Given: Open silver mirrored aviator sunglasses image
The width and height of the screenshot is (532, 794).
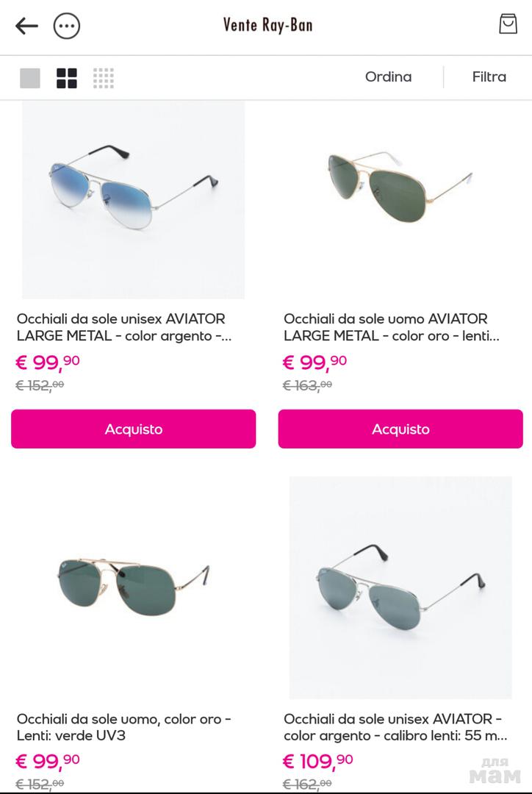Looking at the screenshot, I should pos(400,587).
